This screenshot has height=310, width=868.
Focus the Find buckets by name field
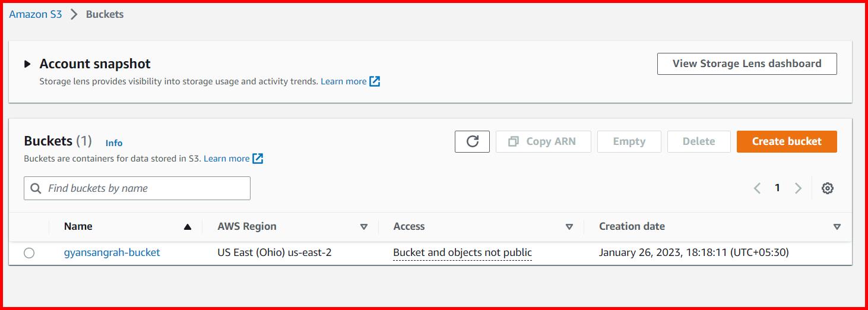[137, 188]
